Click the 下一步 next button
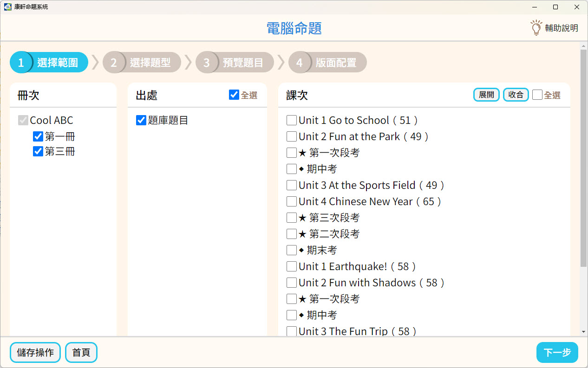 [x=557, y=353]
